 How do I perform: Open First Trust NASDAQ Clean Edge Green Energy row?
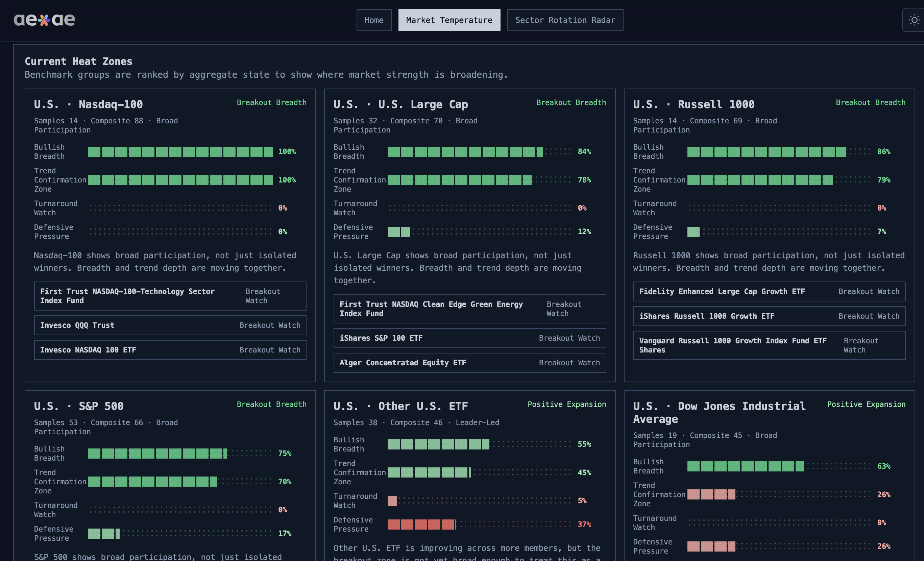pos(469,309)
